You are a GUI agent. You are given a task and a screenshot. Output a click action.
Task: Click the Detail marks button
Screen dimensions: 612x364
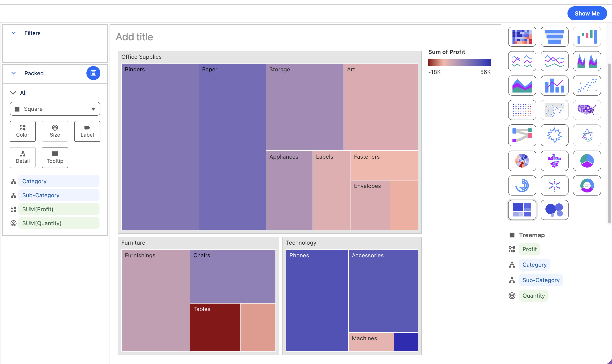click(22, 158)
